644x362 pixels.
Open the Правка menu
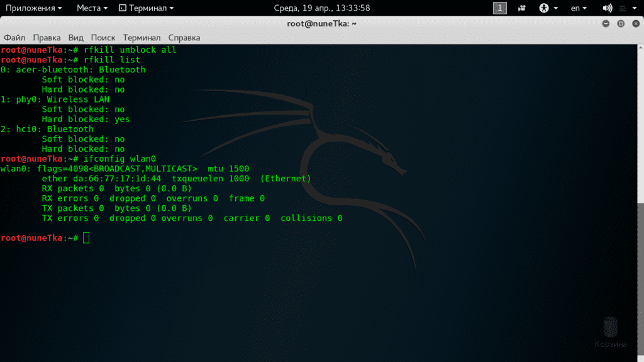tap(47, 38)
